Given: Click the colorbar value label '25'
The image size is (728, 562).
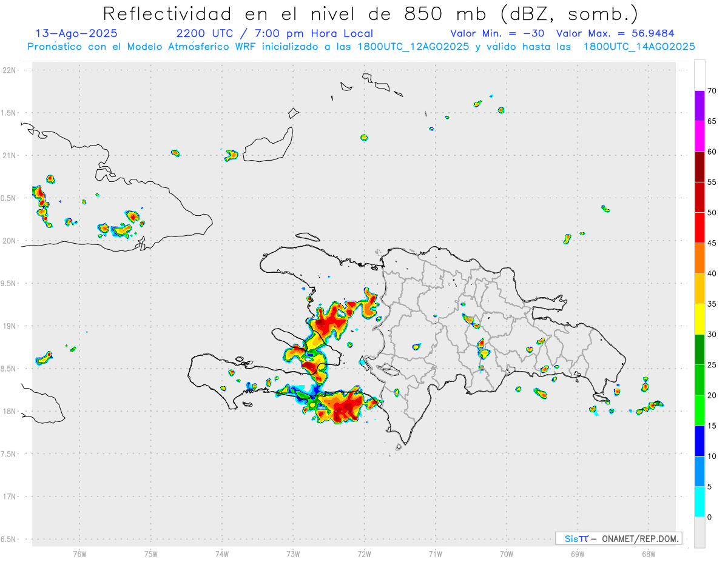Looking at the screenshot, I should [x=712, y=365].
